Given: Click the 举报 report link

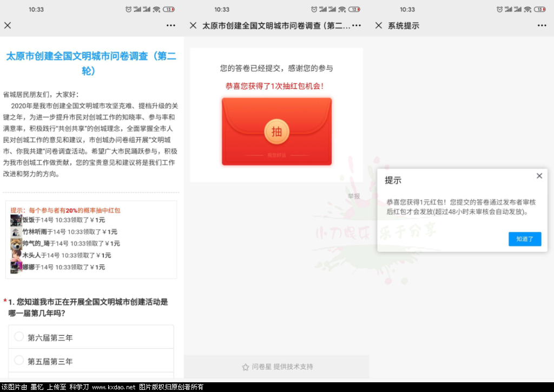Looking at the screenshot, I should (x=353, y=196).
